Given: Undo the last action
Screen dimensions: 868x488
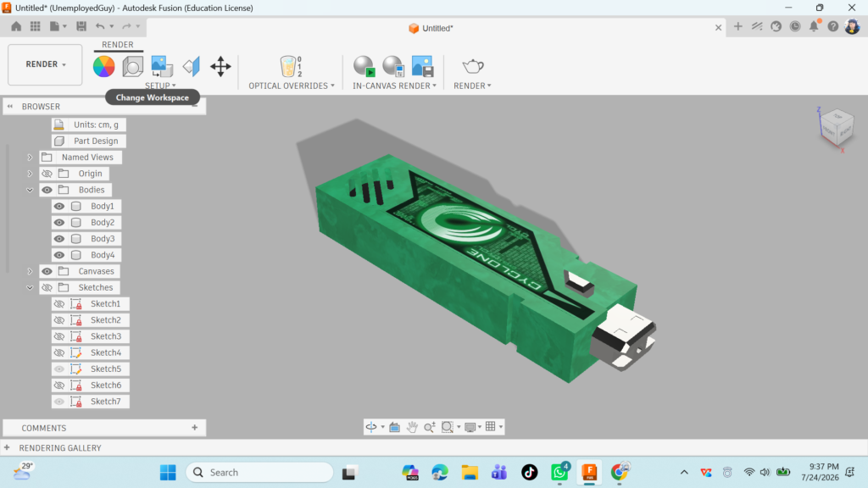Looking at the screenshot, I should 100,26.
